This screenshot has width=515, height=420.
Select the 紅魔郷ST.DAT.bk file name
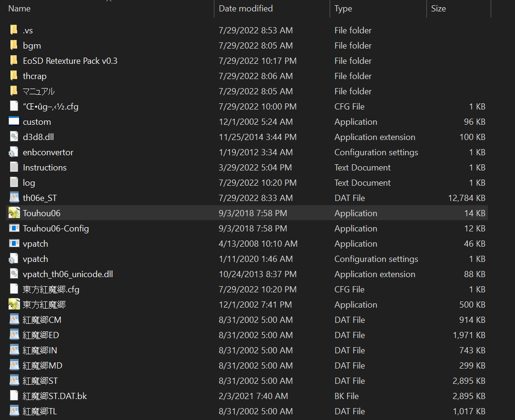[x=55, y=396]
